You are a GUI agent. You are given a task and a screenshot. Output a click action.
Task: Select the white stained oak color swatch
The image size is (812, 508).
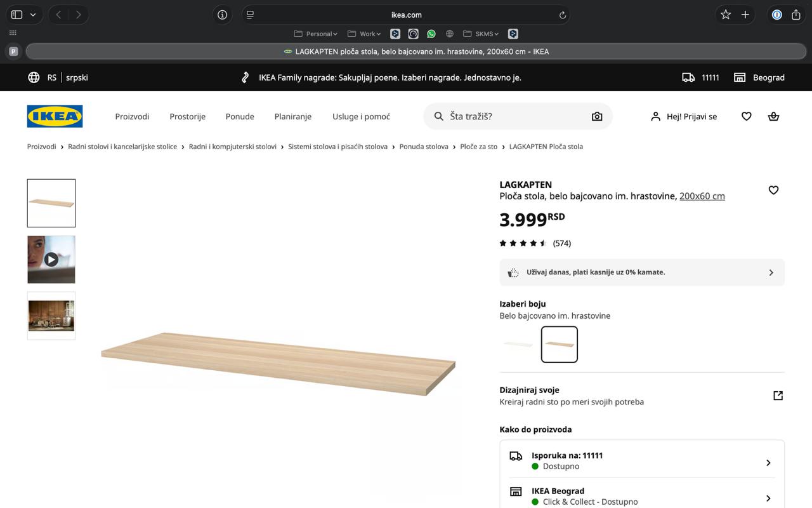click(x=560, y=344)
